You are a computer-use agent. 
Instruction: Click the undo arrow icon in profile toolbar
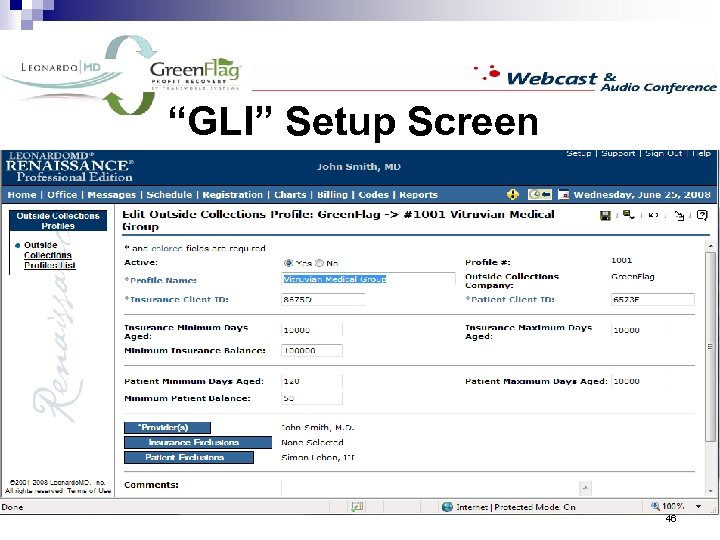[x=653, y=215]
